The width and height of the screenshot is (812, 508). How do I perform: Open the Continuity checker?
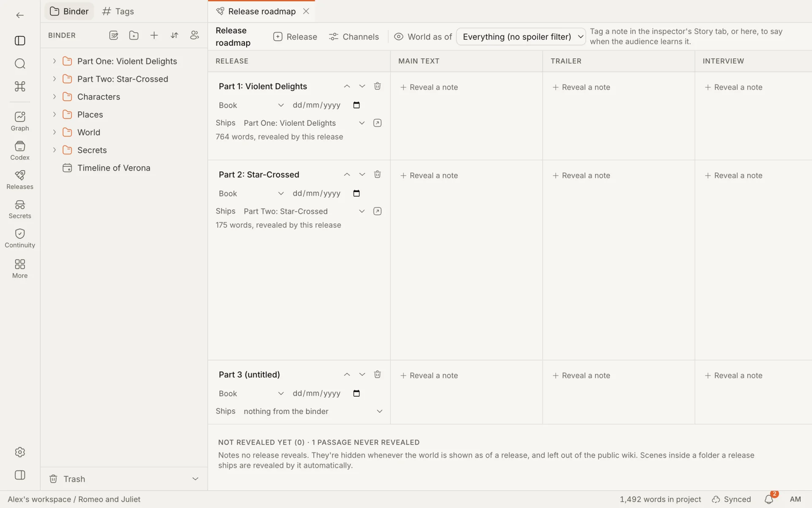[20, 238]
